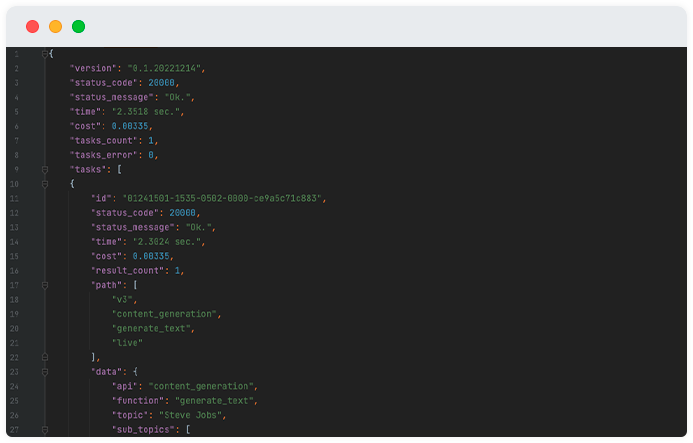Click the "status_message" key on line 13
The width and height of the screenshot is (693, 443).
tap(133, 228)
